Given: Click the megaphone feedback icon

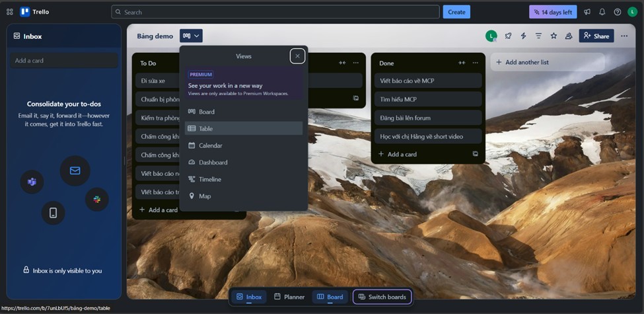Looking at the screenshot, I should [x=587, y=12].
